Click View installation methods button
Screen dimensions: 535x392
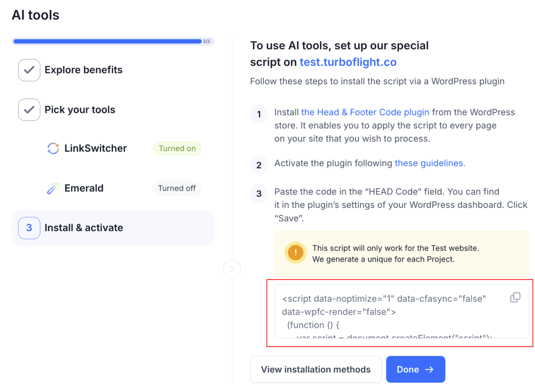click(x=316, y=370)
